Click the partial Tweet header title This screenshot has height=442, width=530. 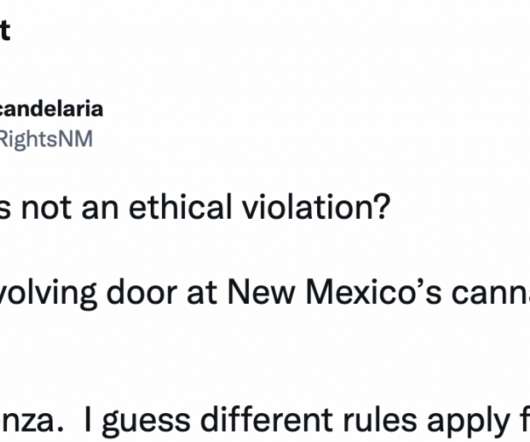pyautogui.click(x=5, y=30)
